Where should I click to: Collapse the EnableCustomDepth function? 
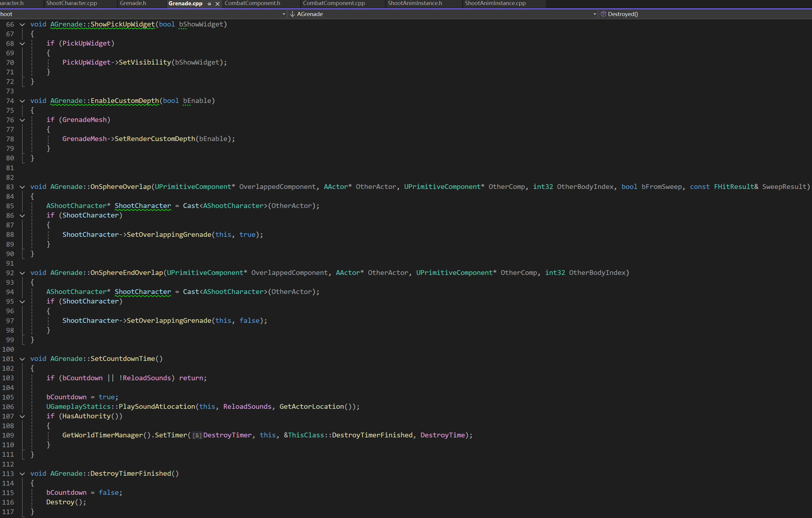coord(22,101)
